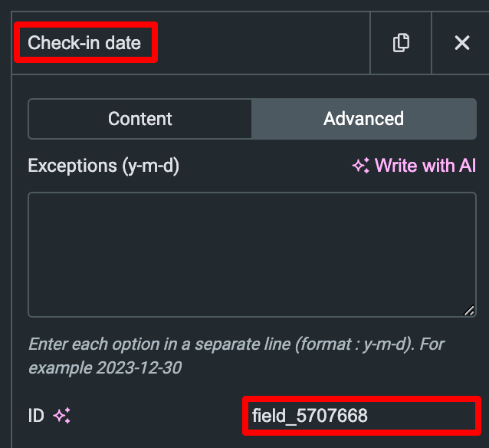Place cursor at end of field_5707668 text
489x448 pixels.
pyautogui.click(x=368, y=416)
